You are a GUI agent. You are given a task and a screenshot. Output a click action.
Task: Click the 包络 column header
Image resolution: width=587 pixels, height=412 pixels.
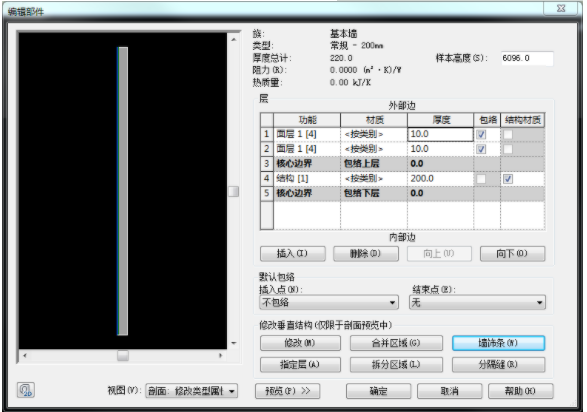(x=487, y=120)
